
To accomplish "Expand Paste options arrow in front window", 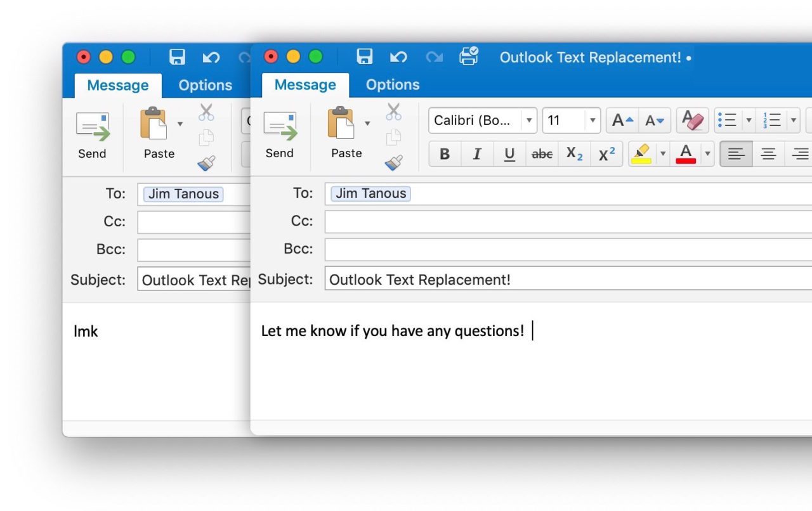I will pyautogui.click(x=367, y=124).
